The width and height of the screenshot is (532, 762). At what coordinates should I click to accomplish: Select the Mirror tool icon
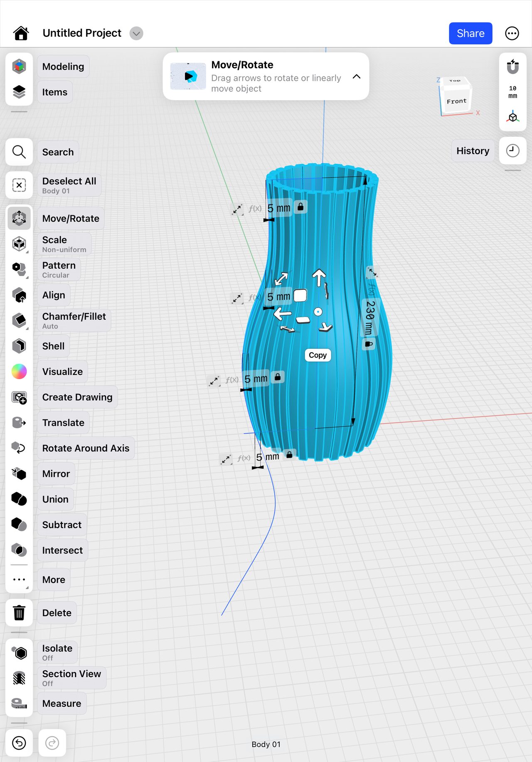(x=19, y=474)
